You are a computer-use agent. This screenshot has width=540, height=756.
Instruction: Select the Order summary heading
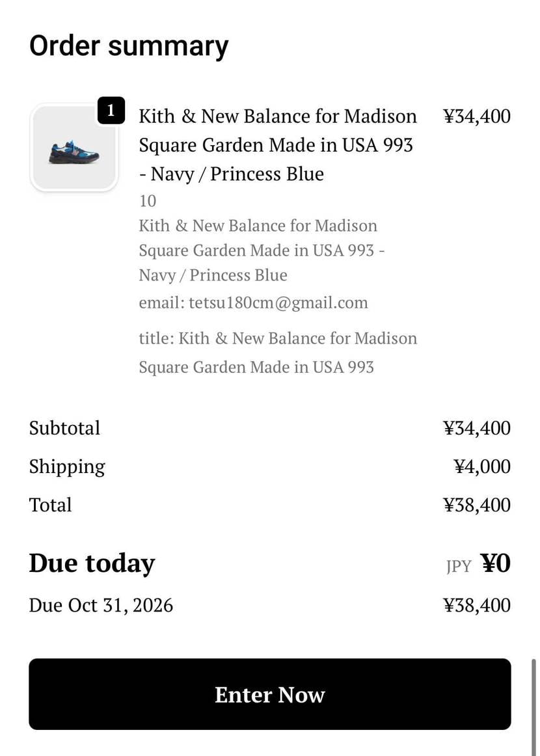click(x=129, y=46)
